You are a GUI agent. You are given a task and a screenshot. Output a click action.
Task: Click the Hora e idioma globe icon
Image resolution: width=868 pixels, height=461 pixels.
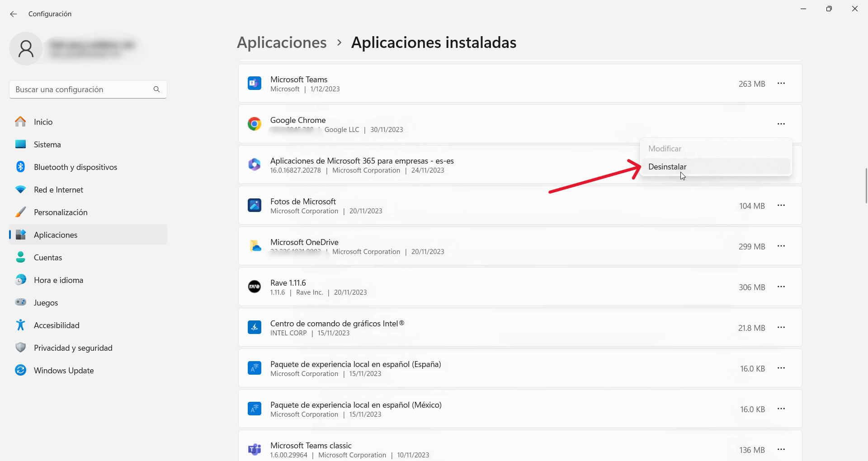click(20, 280)
